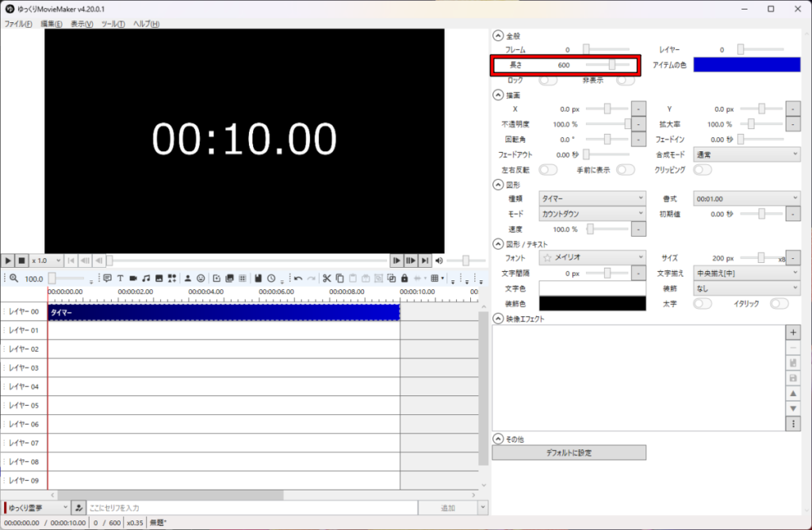Open the 文字揃え alignment dropdown

tap(747, 273)
